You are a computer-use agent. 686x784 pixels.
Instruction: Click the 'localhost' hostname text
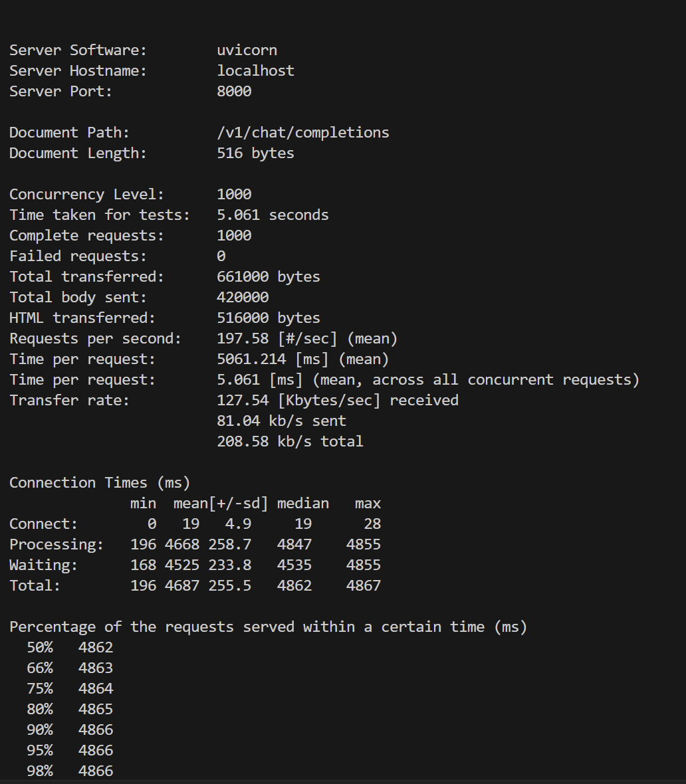255,71
